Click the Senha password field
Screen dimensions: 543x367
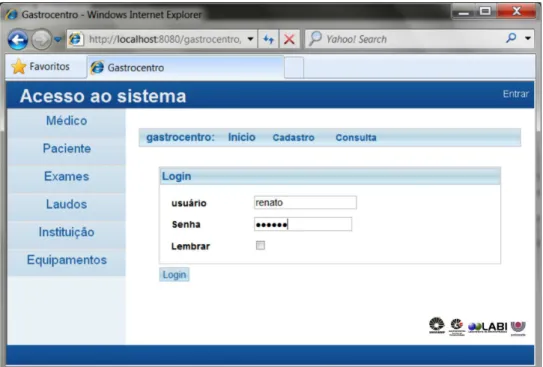303,224
